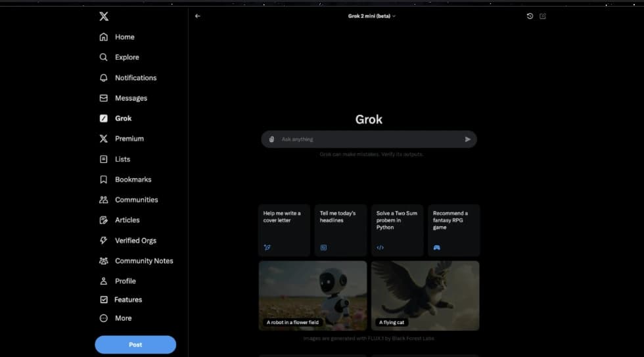Start a new chat with compose icon
644x357 pixels.
pos(543,16)
